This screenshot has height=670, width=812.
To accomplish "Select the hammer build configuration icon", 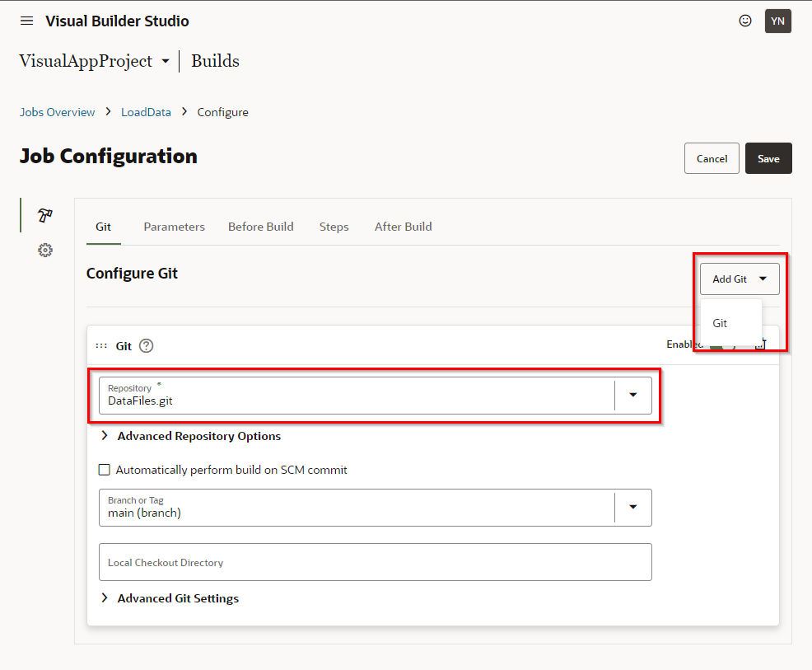I will click(x=45, y=215).
